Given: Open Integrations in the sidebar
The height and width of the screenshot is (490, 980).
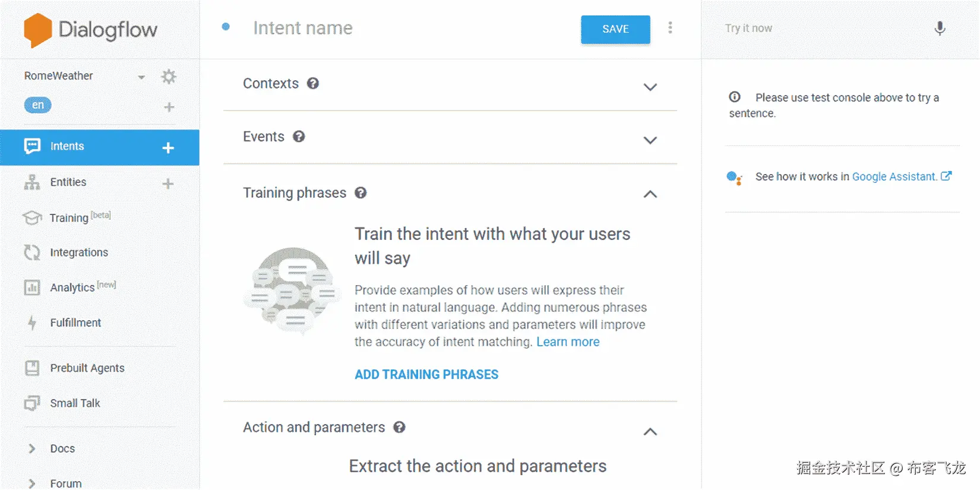Looking at the screenshot, I should tap(79, 252).
